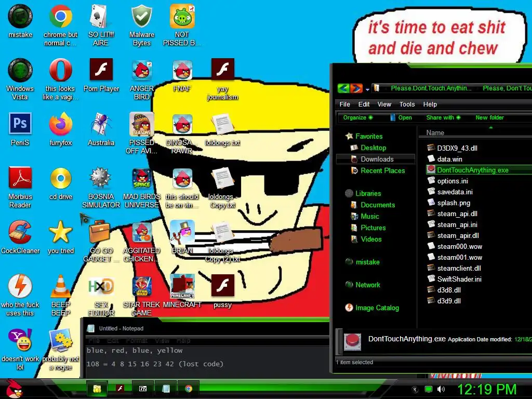
Task: Open the 'Share with' dropdown
Action: tap(443, 117)
